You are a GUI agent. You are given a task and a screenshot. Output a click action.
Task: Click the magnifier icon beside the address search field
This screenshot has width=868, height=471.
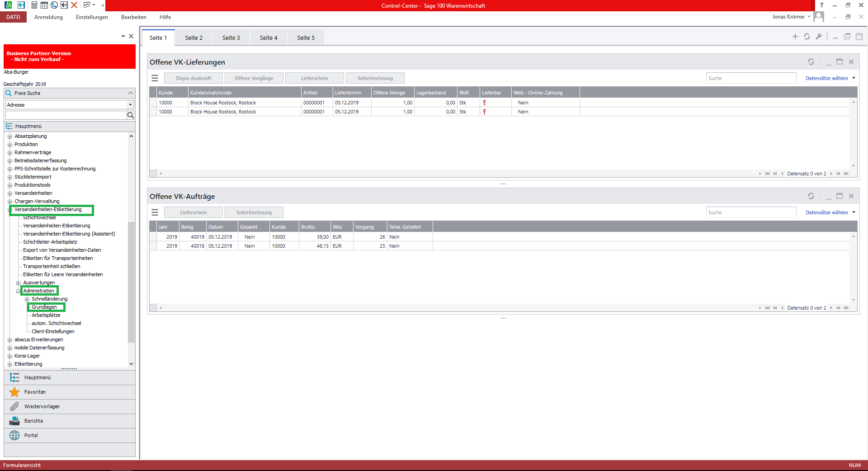coord(131,115)
